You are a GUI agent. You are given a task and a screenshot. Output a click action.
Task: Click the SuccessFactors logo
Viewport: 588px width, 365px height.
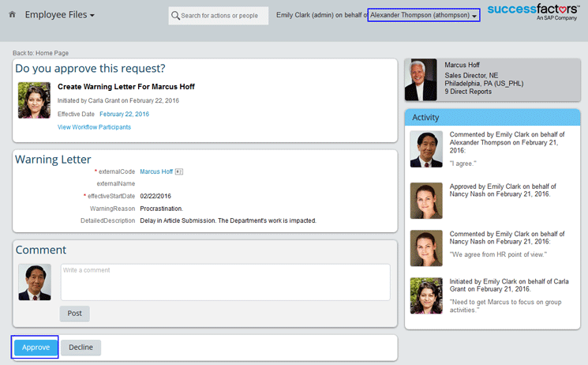point(535,12)
